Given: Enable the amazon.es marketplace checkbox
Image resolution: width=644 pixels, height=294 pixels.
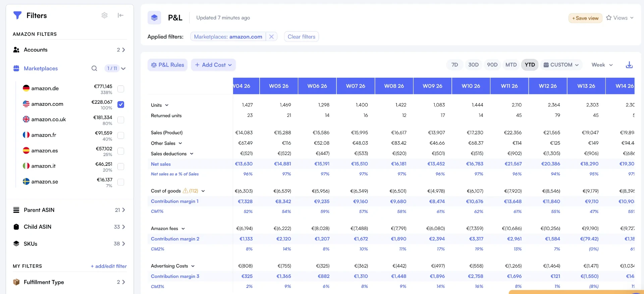Looking at the screenshot, I should coord(121,151).
